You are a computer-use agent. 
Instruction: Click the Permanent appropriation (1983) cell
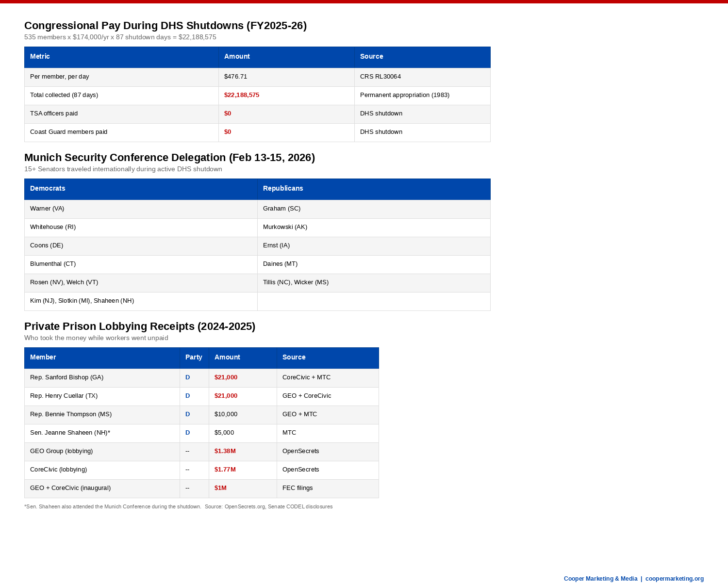click(422, 96)
